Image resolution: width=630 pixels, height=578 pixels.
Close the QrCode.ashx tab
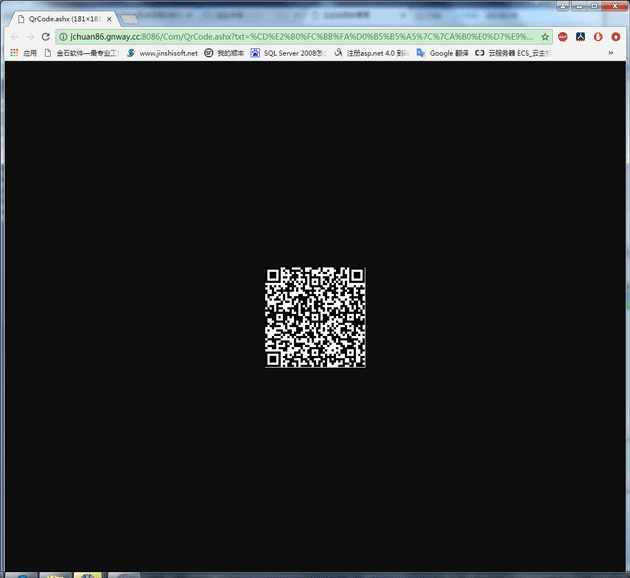[x=109, y=18]
